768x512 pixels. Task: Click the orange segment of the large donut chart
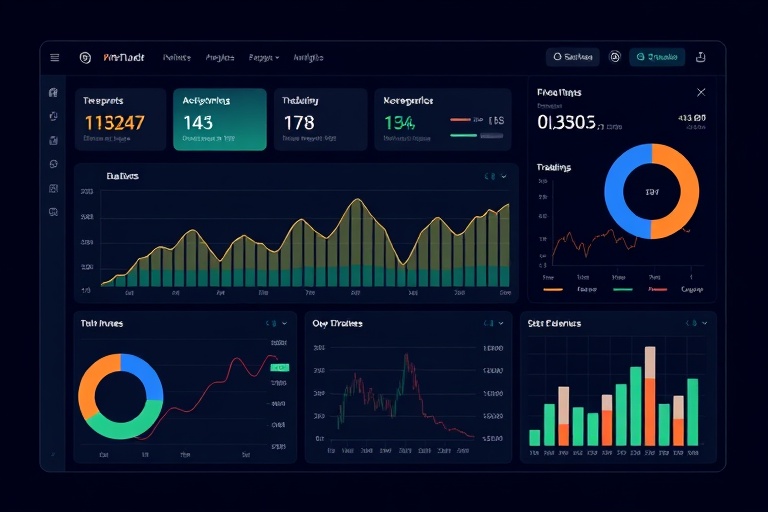click(x=680, y=190)
